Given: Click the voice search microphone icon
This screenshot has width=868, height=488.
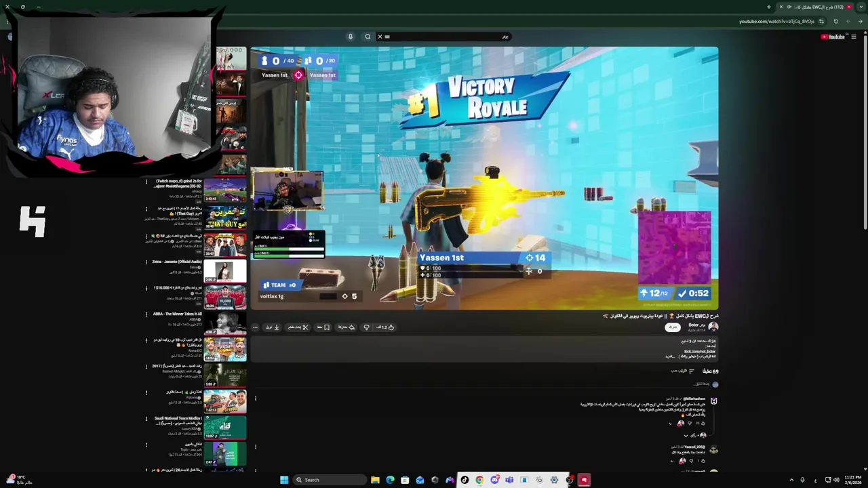Looking at the screenshot, I should click(x=351, y=37).
